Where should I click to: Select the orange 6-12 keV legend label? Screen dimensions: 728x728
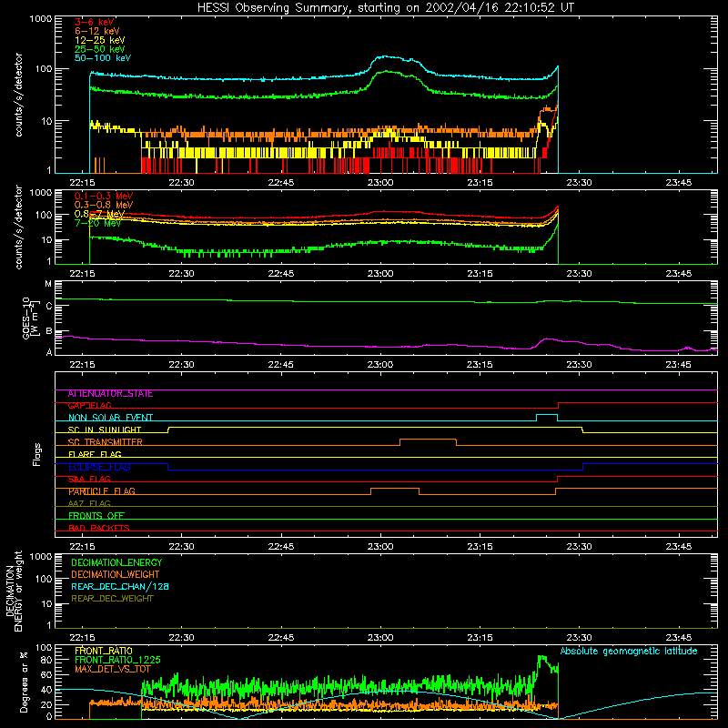pyautogui.click(x=97, y=31)
